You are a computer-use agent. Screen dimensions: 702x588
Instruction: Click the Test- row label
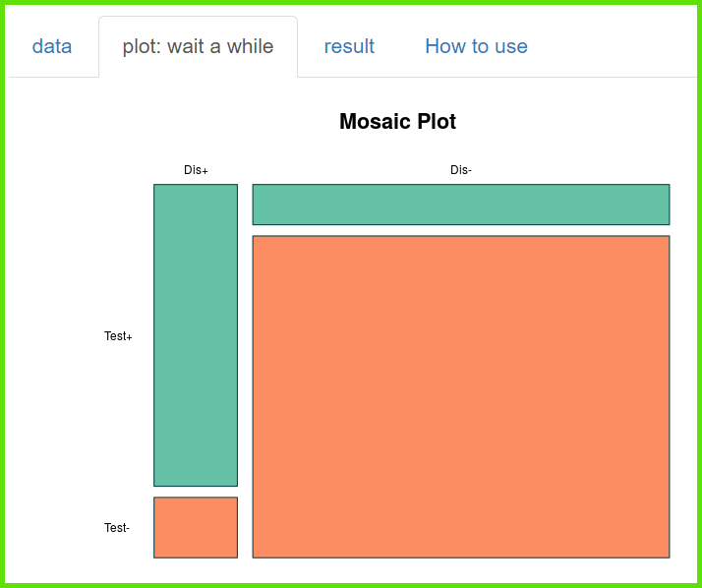(x=117, y=528)
